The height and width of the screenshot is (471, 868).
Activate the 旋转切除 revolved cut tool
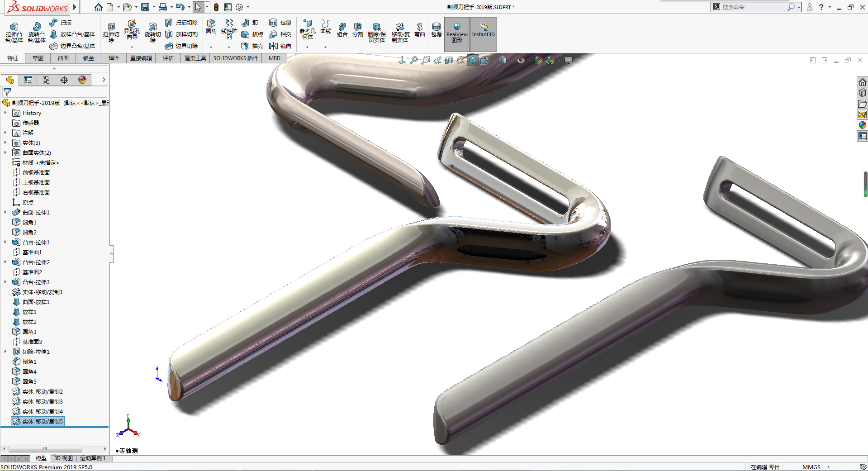pyautogui.click(x=152, y=32)
